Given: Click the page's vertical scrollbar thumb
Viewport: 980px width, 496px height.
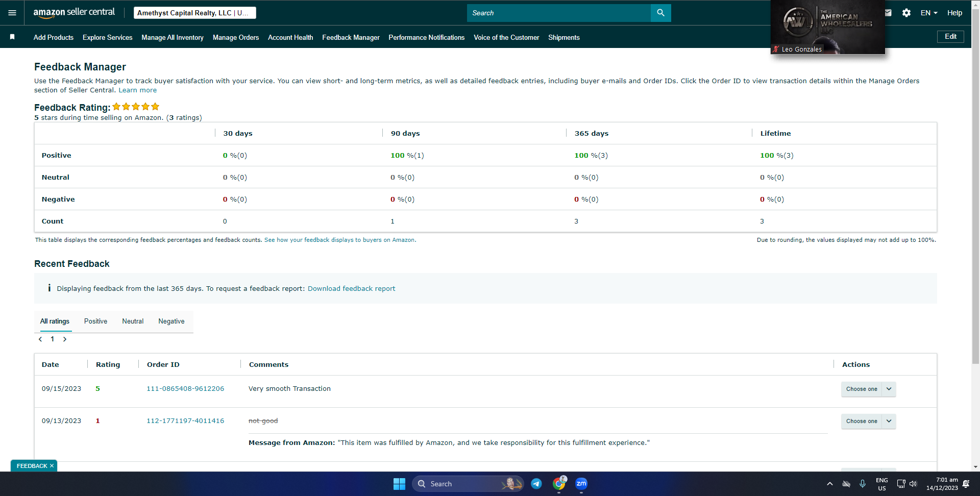Looking at the screenshot, I should point(975,186).
